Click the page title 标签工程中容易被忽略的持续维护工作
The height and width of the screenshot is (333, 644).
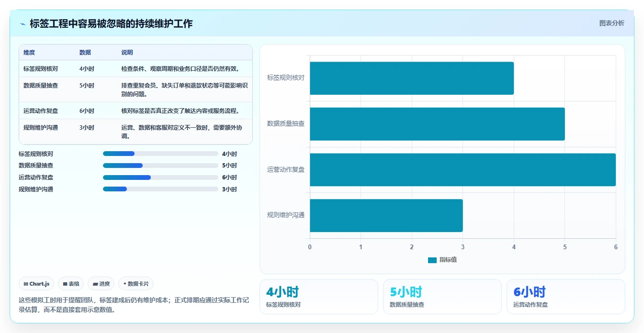click(x=111, y=23)
